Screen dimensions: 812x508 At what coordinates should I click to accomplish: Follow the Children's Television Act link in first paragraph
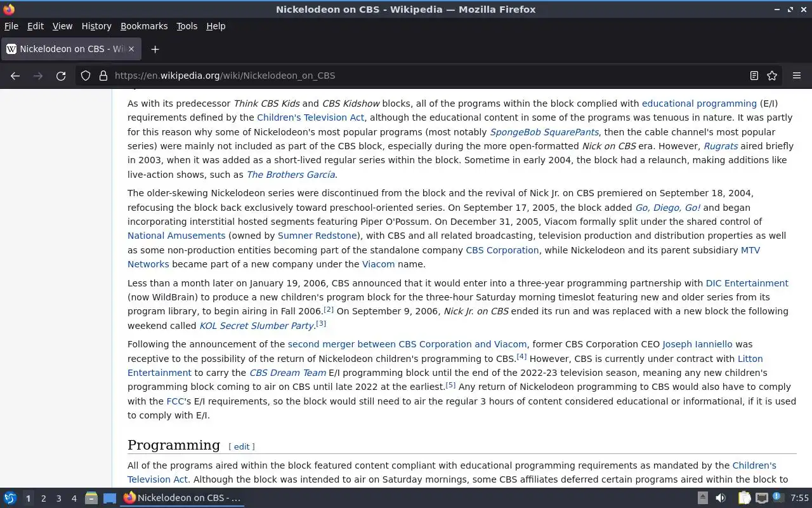click(x=311, y=117)
